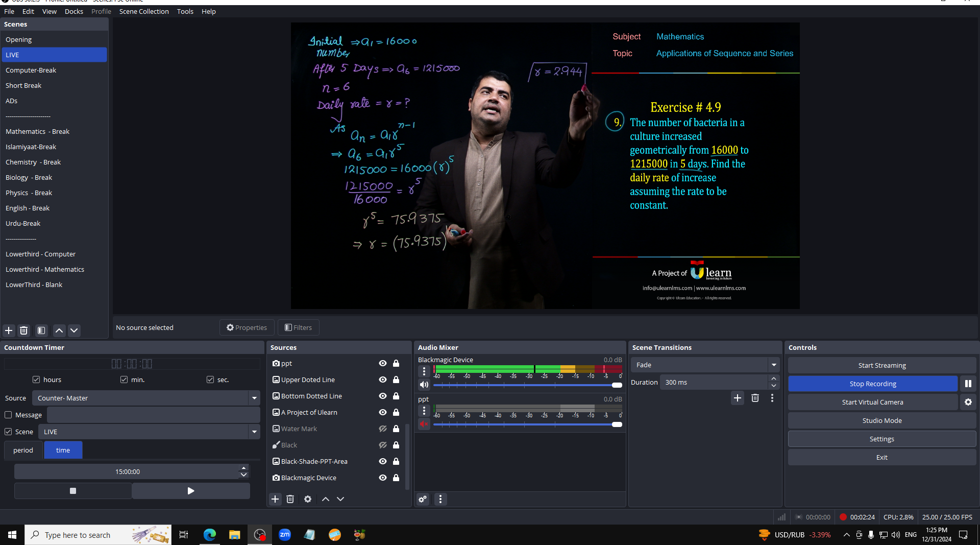Image resolution: width=980 pixels, height=545 pixels.
Task: Open scene filters icon in Scenes panel
Action: tap(41, 330)
